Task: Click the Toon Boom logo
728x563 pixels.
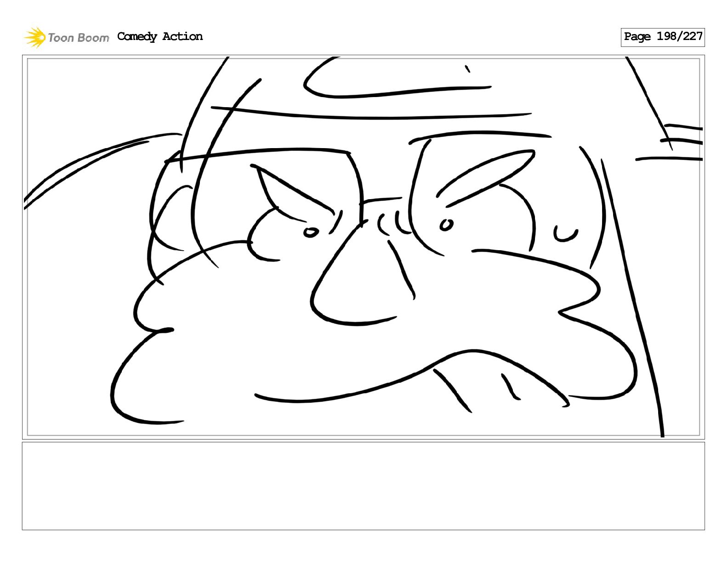Action: pyautogui.click(x=67, y=37)
